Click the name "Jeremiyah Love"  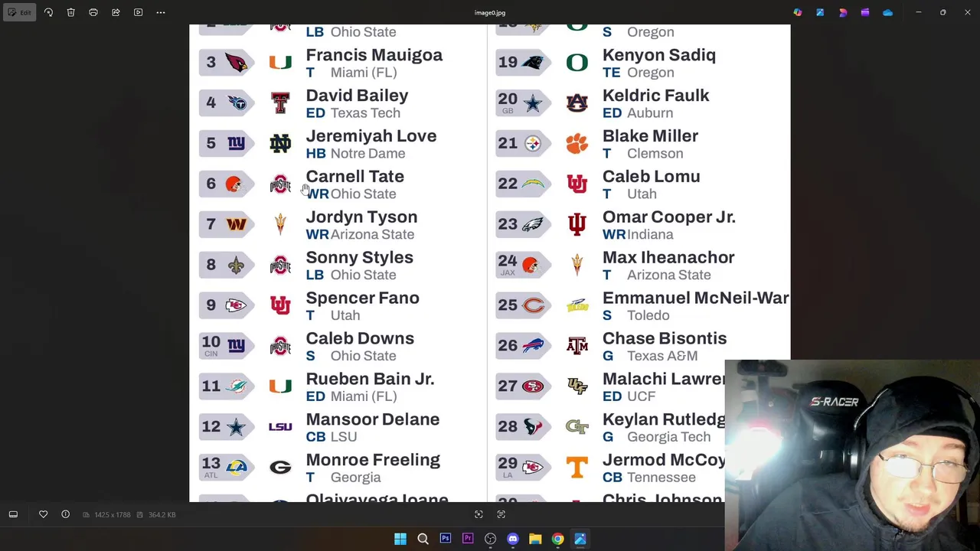(371, 136)
